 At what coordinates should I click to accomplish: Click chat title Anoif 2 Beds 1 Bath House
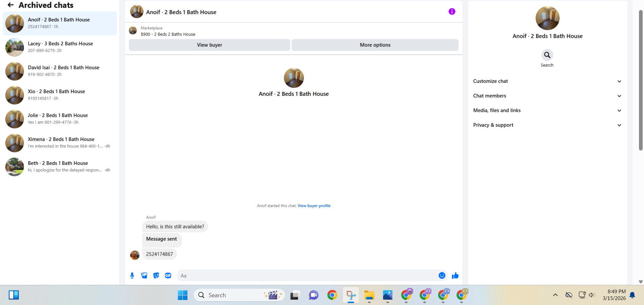[181, 12]
